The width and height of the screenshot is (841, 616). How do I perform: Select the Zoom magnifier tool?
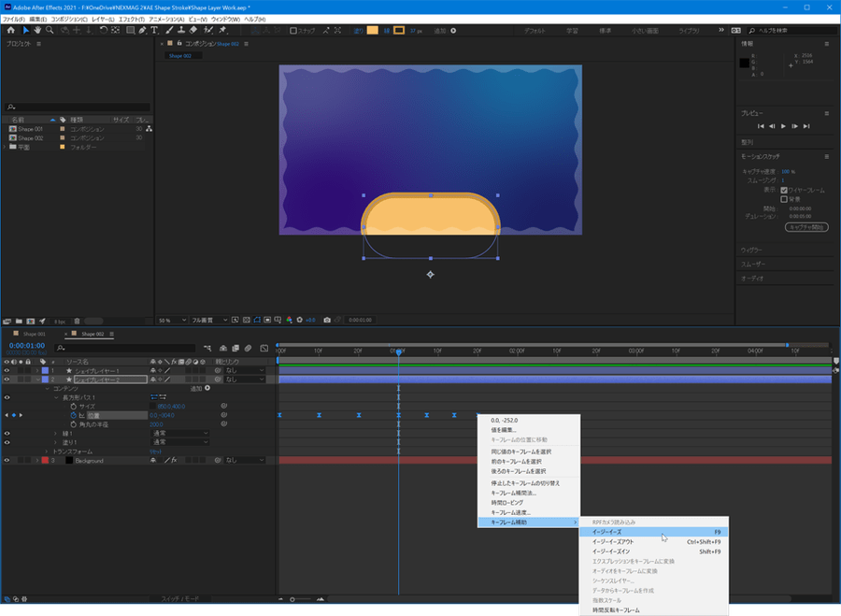(x=49, y=30)
